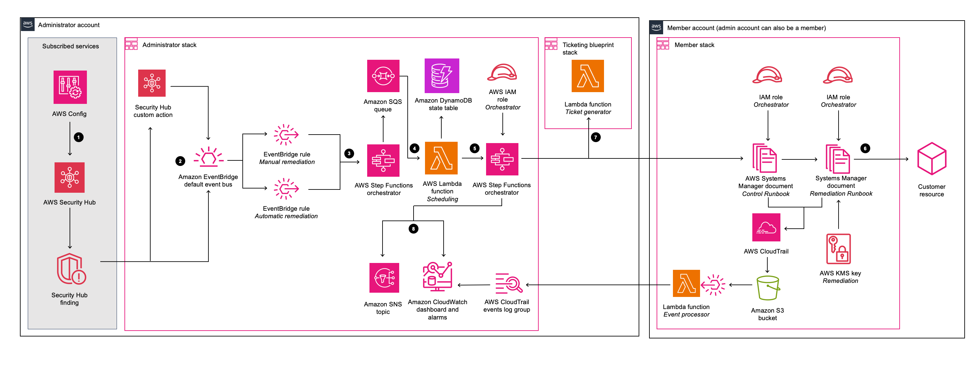Click the Member stack grid icon
This screenshot has width=980, height=392.
[x=663, y=44]
